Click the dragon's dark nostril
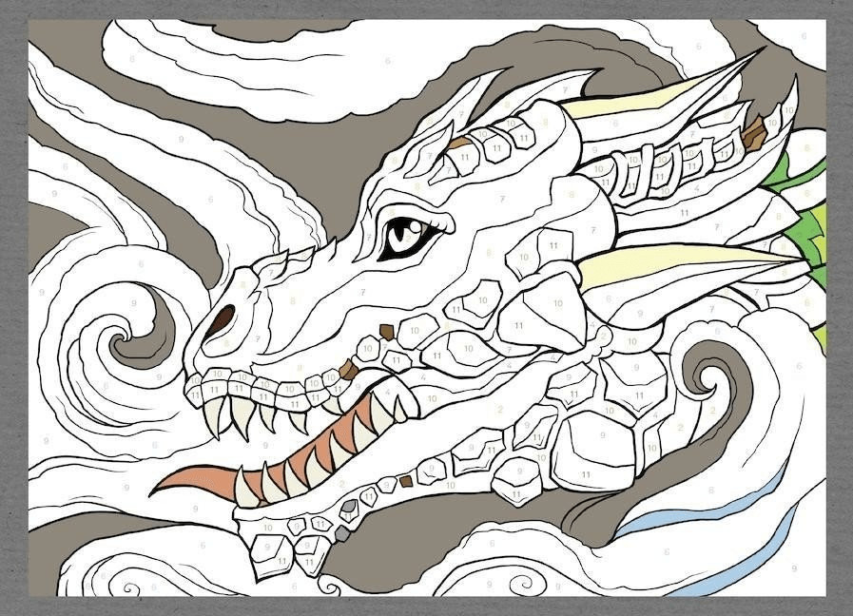The image size is (853, 616). [221, 321]
